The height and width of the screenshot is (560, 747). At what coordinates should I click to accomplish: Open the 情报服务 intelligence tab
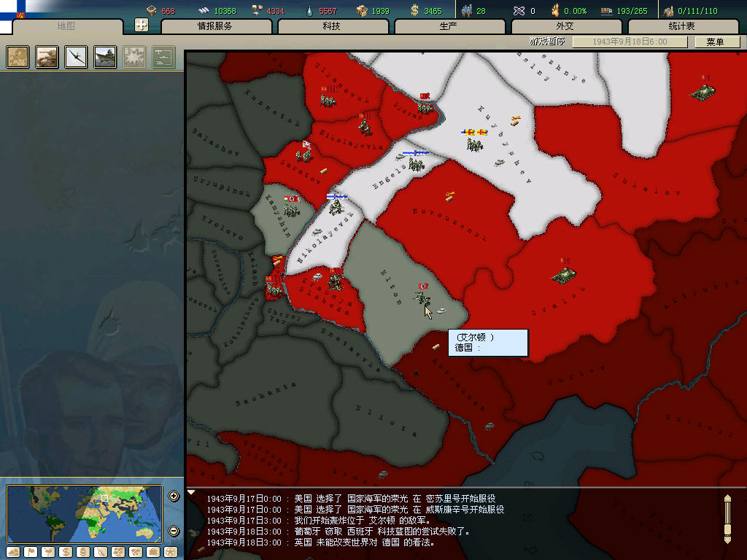click(x=215, y=26)
